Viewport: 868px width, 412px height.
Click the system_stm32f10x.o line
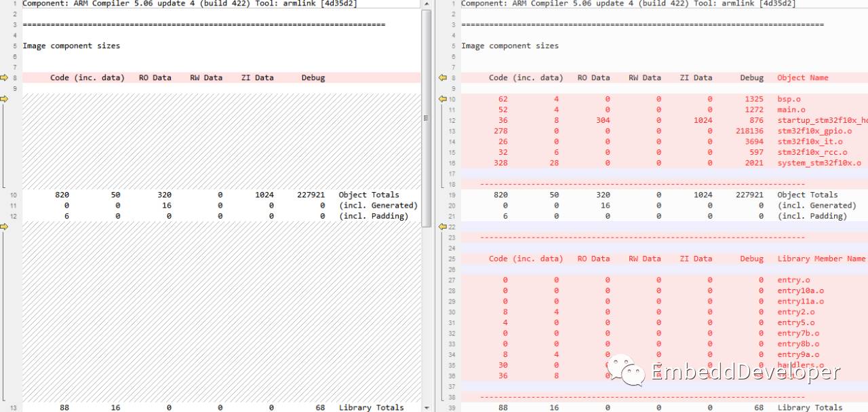[818, 163]
